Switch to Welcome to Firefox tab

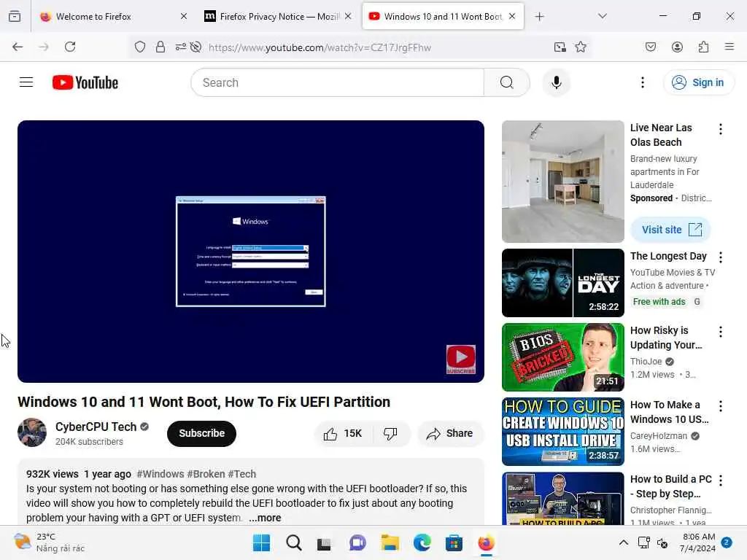[113, 16]
